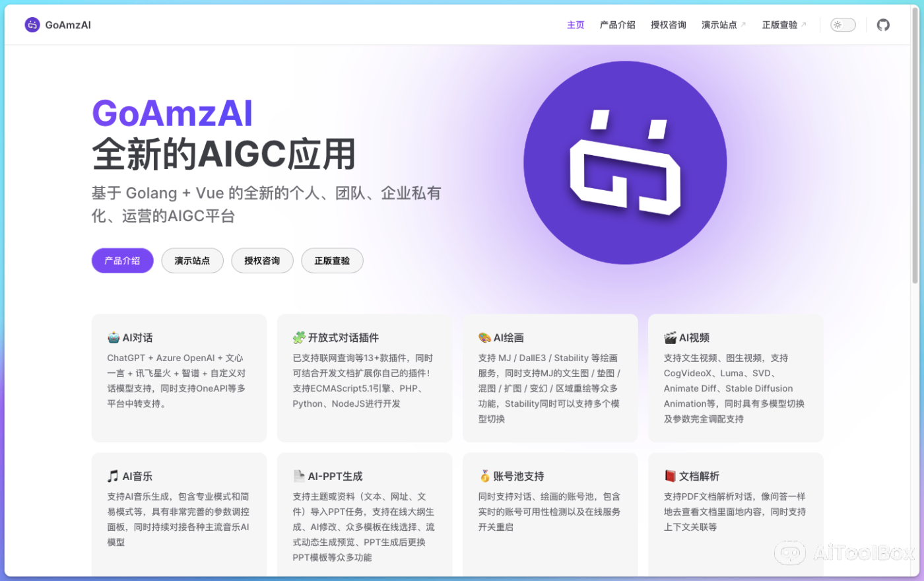Click the robot icon beside AI对话

coord(114,338)
